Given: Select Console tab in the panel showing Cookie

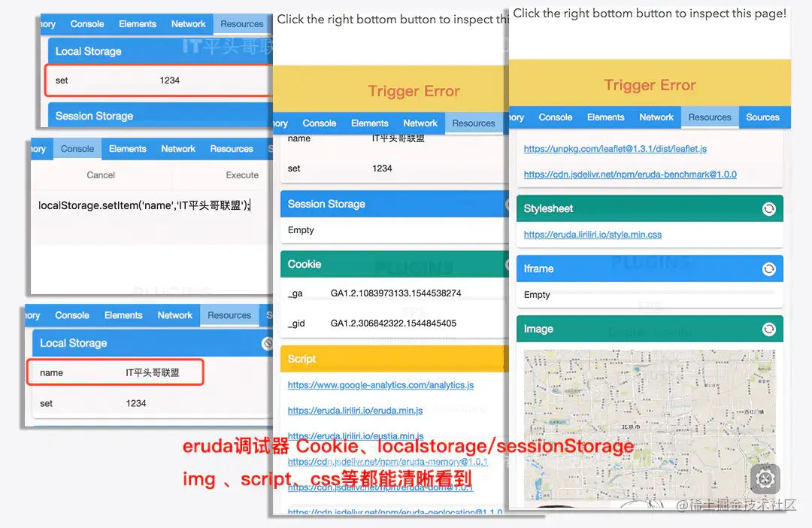Looking at the screenshot, I should tap(319, 123).
